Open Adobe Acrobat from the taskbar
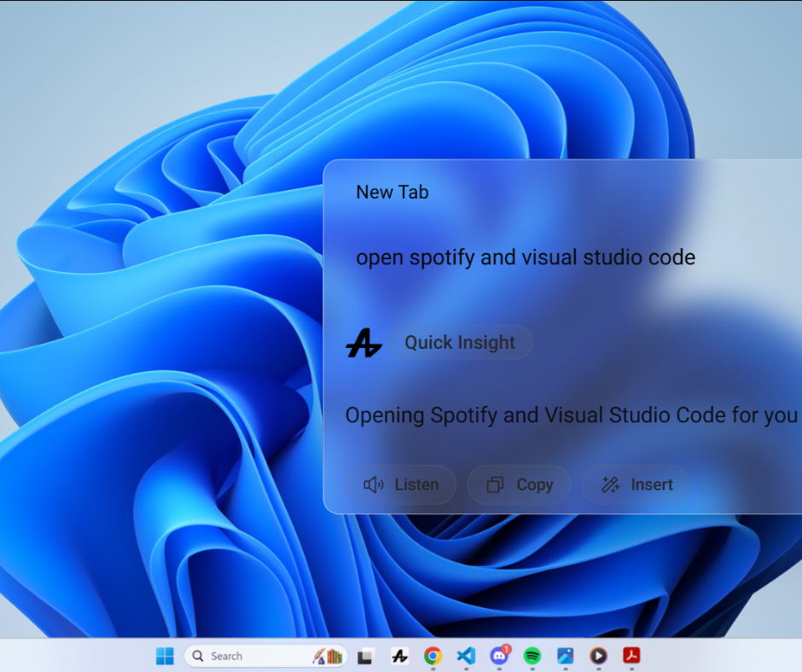Image resolution: width=802 pixels, height=672 pixels. pyautogui.click(x=631, y=656)
